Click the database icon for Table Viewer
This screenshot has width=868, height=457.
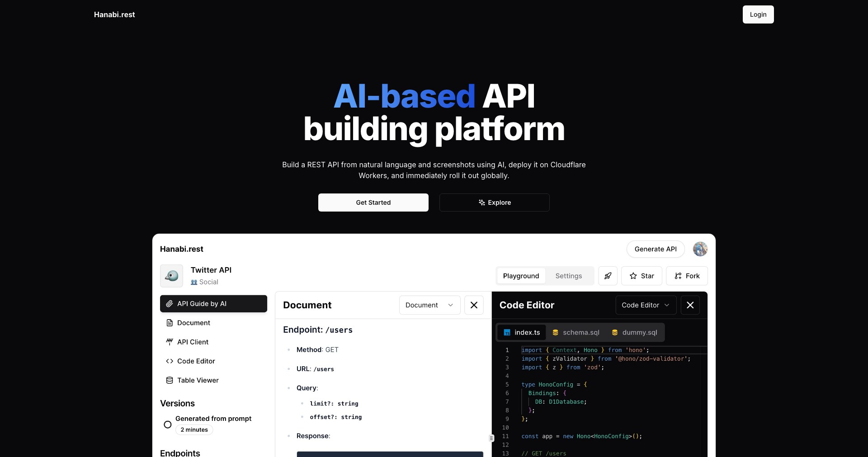pyautogui.click(x=170, y=380)
